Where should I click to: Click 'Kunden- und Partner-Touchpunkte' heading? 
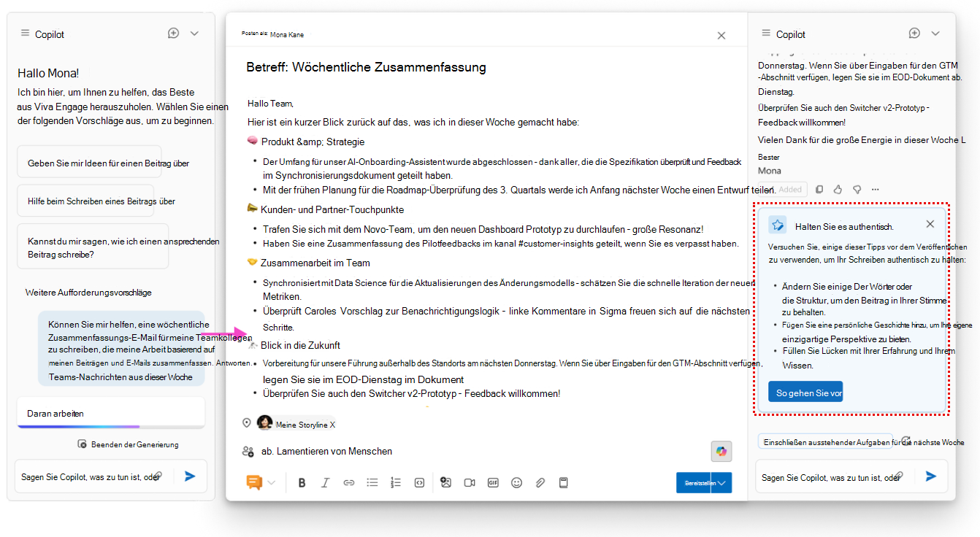tap(332, 209)
